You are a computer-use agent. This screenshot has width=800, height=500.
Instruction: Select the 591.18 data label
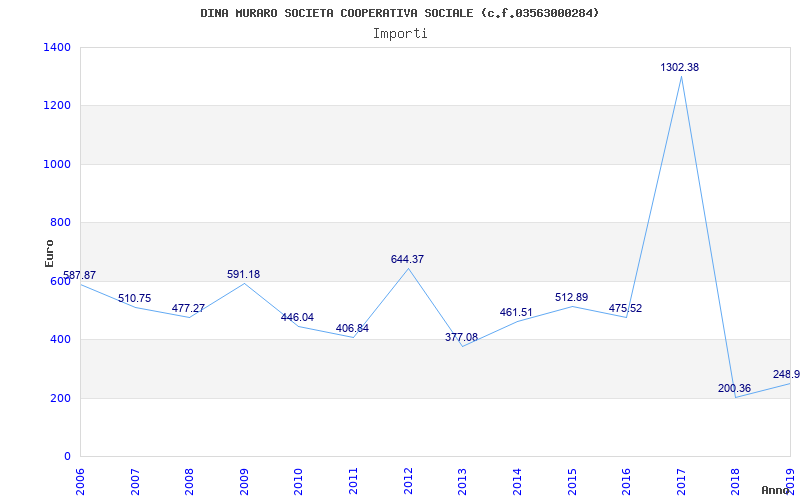[x=243, y=274]
